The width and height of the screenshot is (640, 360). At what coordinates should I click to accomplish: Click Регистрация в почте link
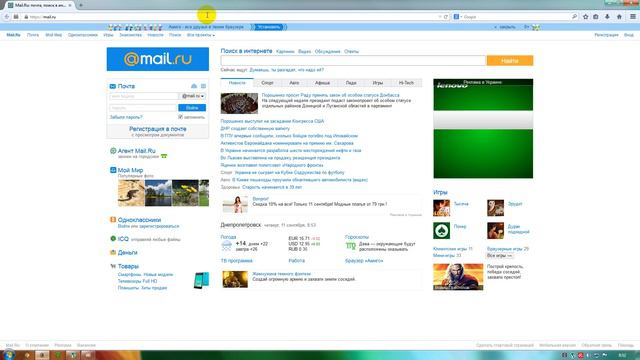tap(158, 129)
